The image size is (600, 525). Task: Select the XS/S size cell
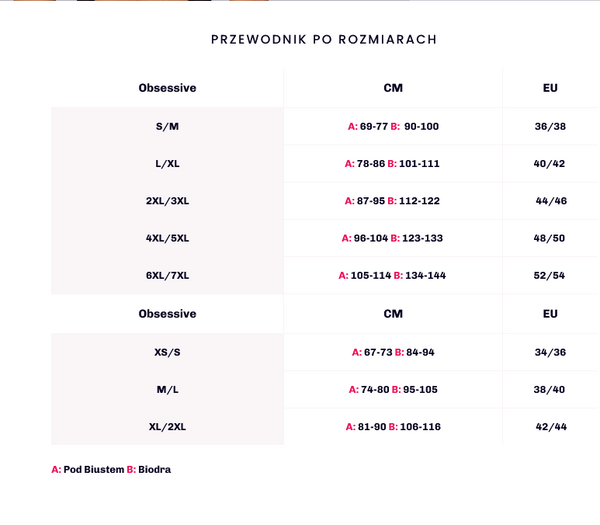click(167, 352)
